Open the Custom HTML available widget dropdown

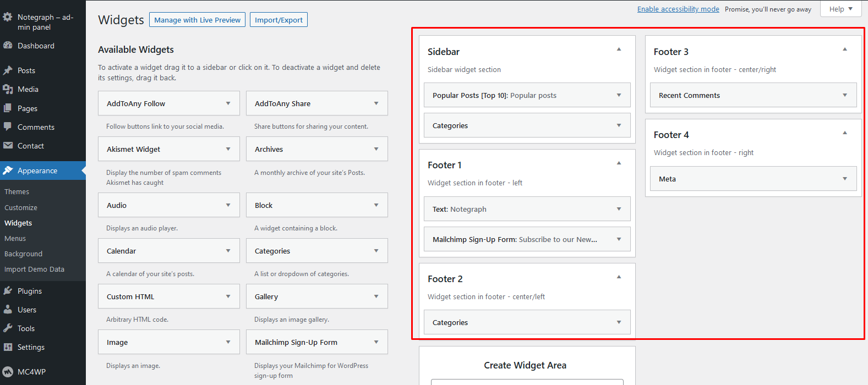(x=228, y=296)
